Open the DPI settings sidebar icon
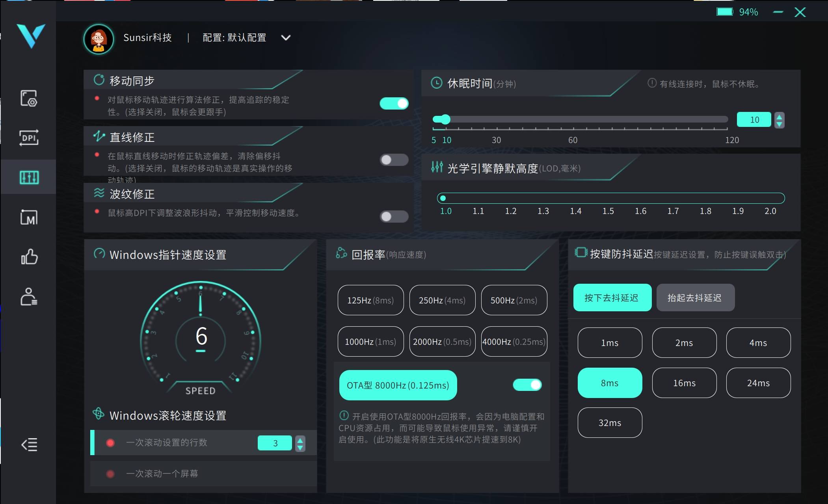828x504 pixels. (29, 138)
